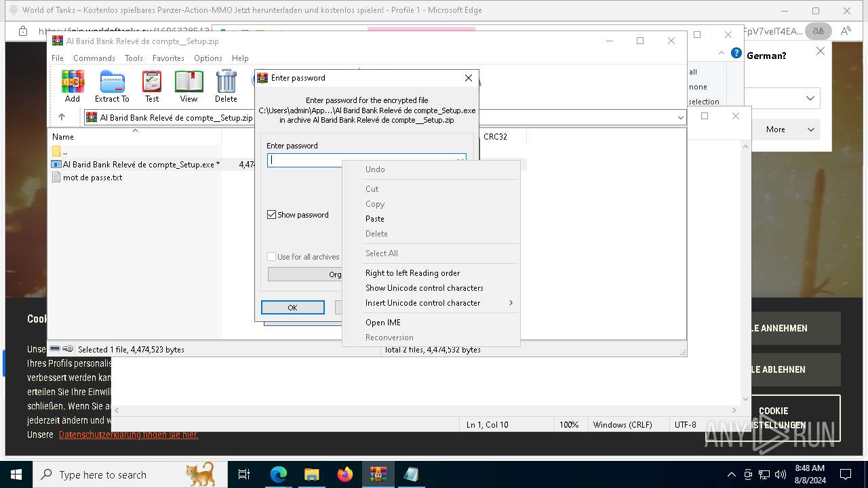Click the Datenschutzerklärung finden Sie hier link
Screen dimensions: 868x488
pyautogui.click(x=129, y=434)
